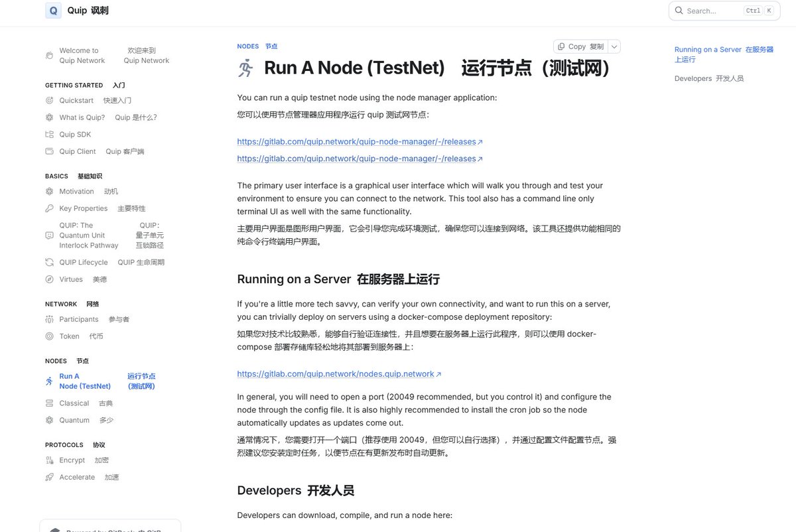This screenshot has width=796, height=532.
Task: Click the Quantum Unit Interlock Pathway icon
Action: coord(49,235)
